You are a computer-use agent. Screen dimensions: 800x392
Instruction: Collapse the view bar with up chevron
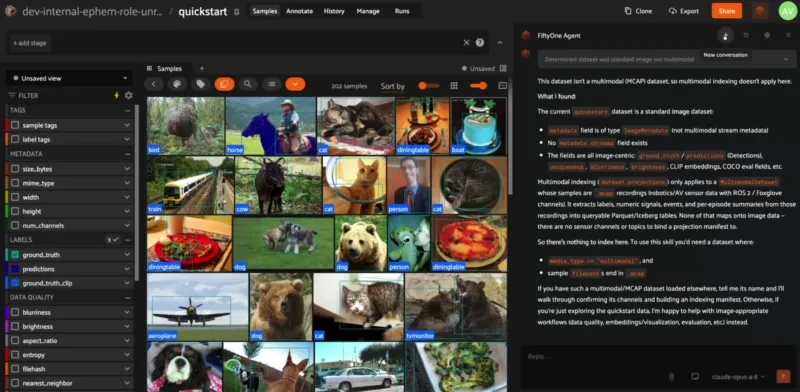point(500,43)
